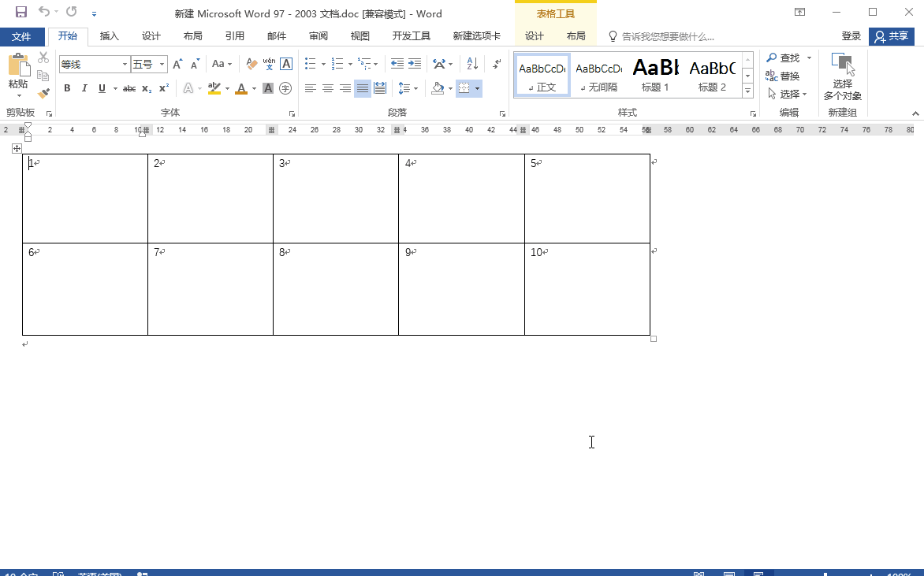
Task: Click the 查找 find button
Action: pos(784,58)
